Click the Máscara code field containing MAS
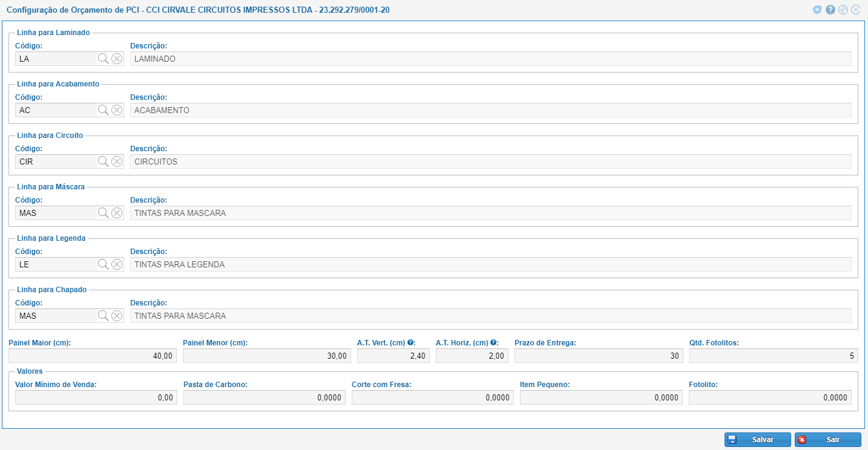This screenshot has height=450, width=868. click(56, 213)
